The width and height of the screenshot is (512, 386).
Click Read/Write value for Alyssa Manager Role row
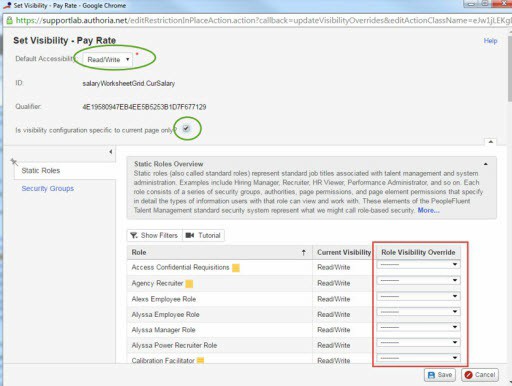[x=334, y=330]
